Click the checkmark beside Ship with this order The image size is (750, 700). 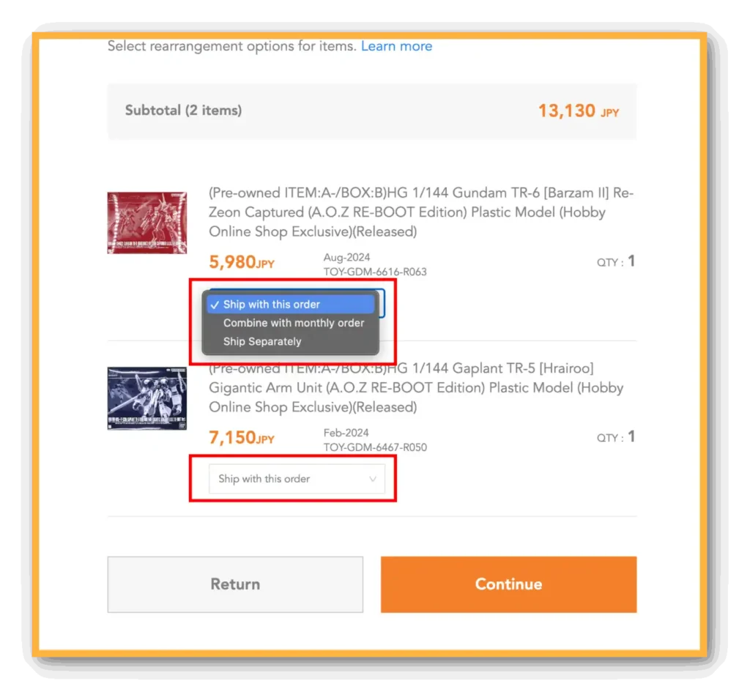[215, 305]
